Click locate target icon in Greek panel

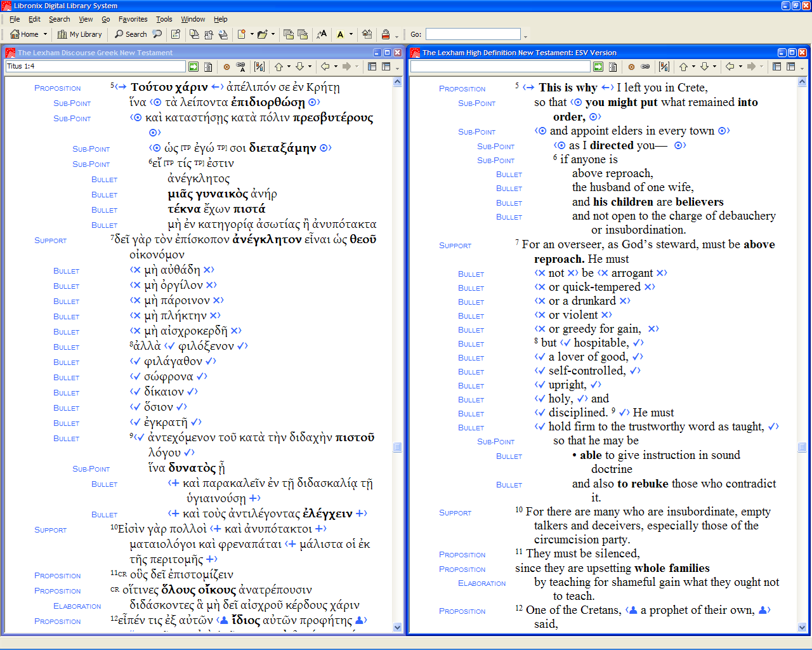(x=226, y=66)
